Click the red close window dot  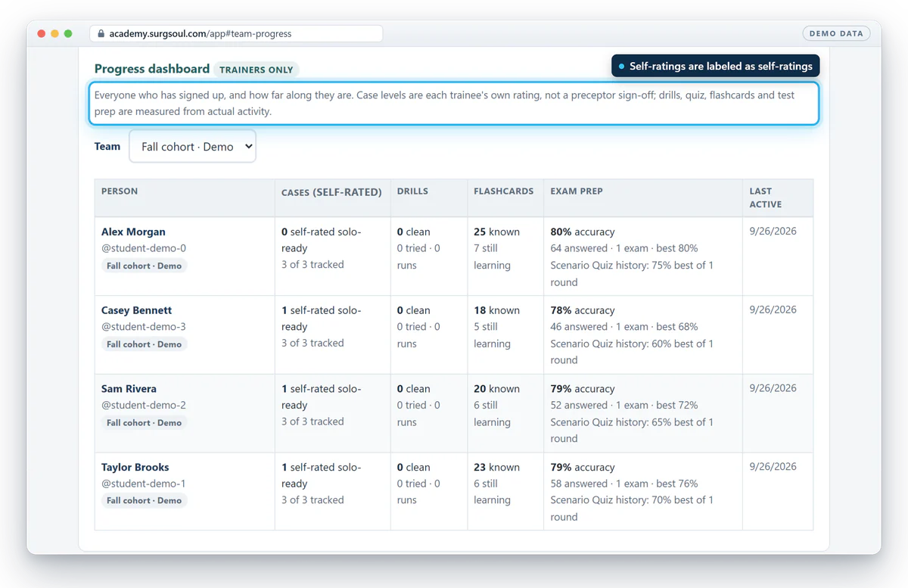pos(41,33)
